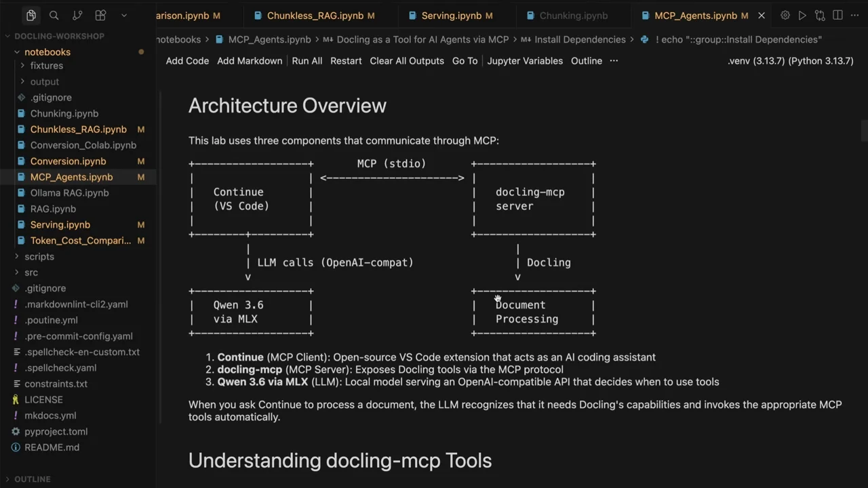Split the editor with split icon
Image resolution: width=868 pixels, height=488 pixels.
[x=837, y=15]
